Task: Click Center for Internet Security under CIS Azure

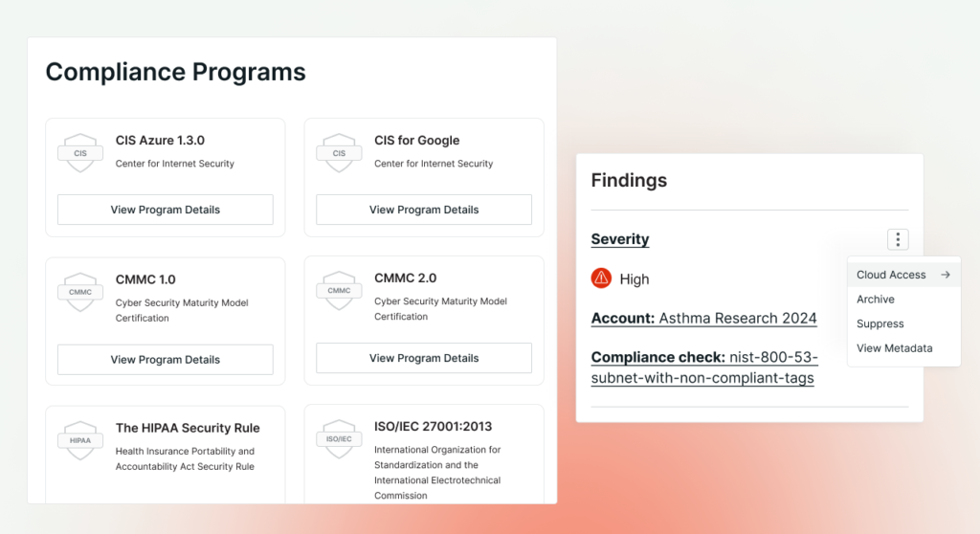Action: (x=175, y=164)
